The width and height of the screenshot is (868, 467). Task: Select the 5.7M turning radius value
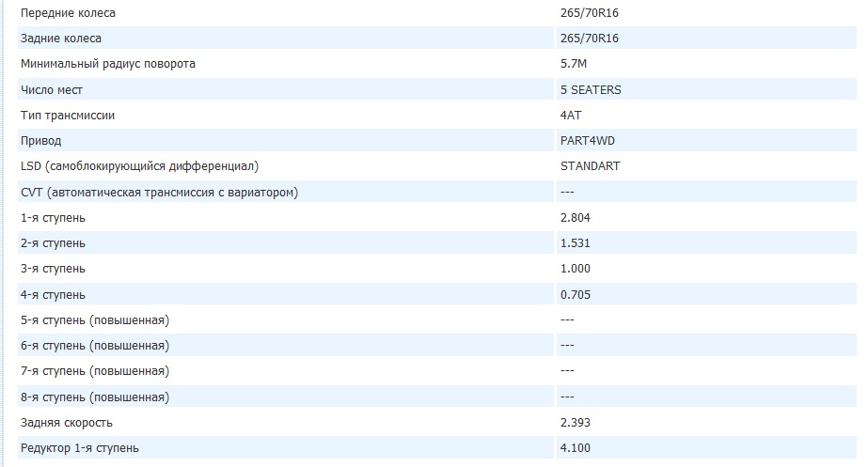[x=574, y=64]
